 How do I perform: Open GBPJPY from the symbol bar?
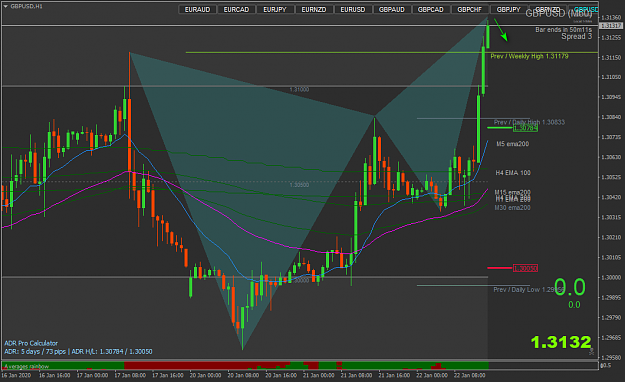(509, 10)
